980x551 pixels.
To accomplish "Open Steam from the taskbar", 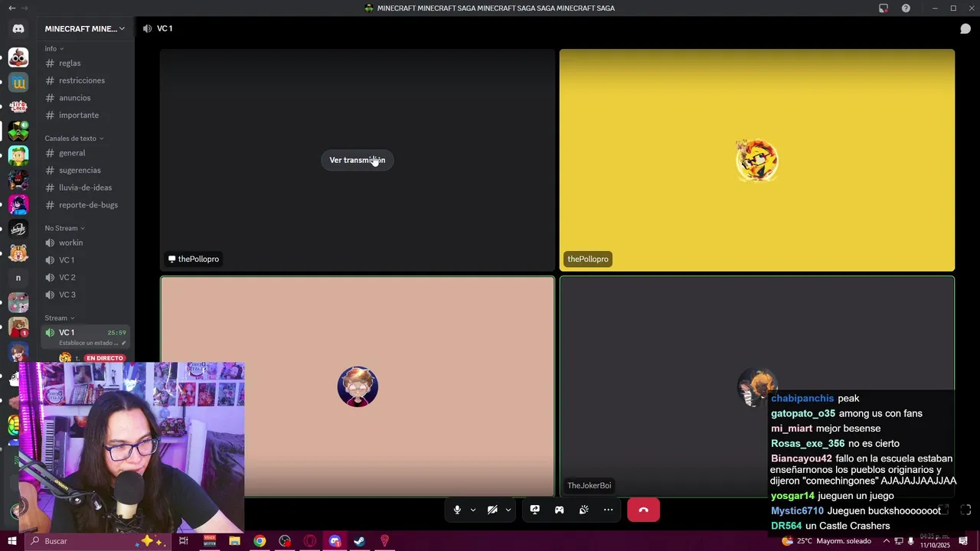I will (x=359, y=541).
